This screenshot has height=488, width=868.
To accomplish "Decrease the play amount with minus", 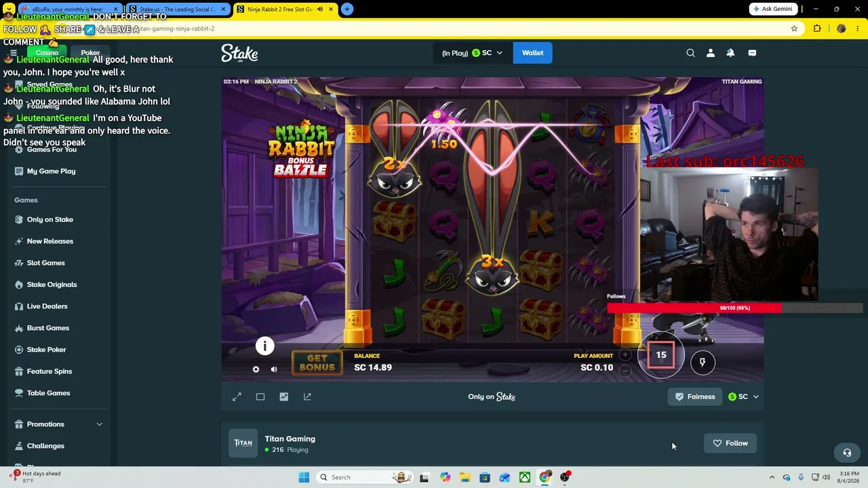I will (625, 371).
